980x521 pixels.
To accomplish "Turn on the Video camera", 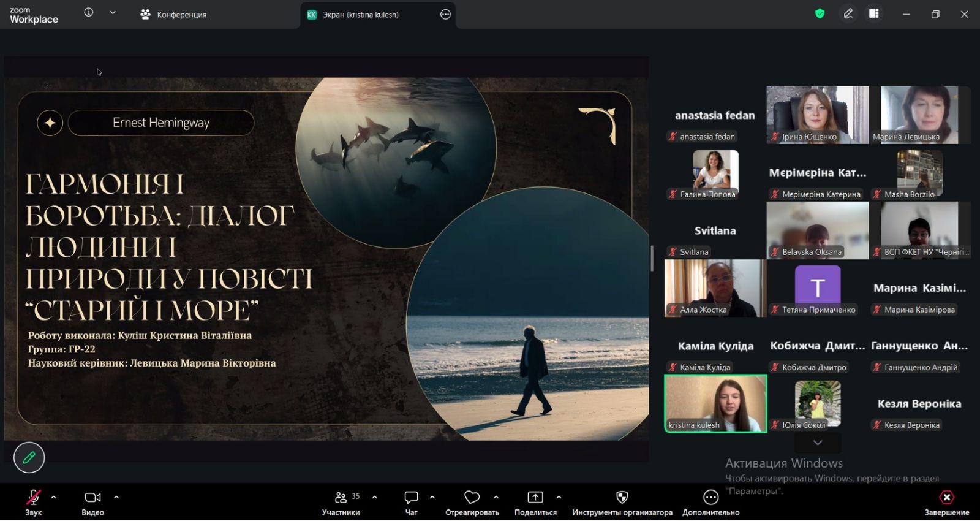I will point(92,497).
